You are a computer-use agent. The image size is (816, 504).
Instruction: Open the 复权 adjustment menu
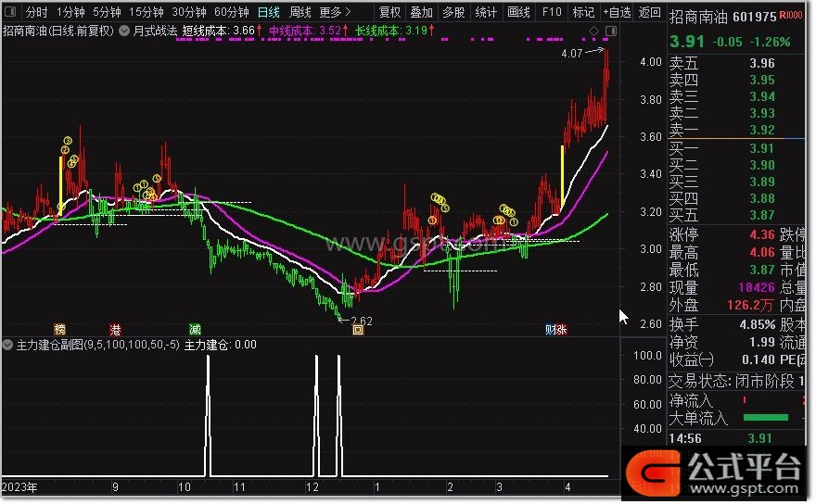(389, 11)
